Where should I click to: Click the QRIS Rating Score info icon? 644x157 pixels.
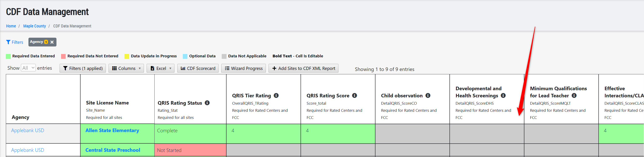355,95
